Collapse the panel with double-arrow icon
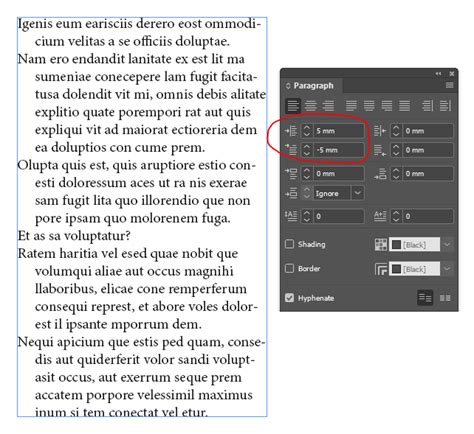The height and width of the screenshot is (434, 474). click(x=438, y=74)
